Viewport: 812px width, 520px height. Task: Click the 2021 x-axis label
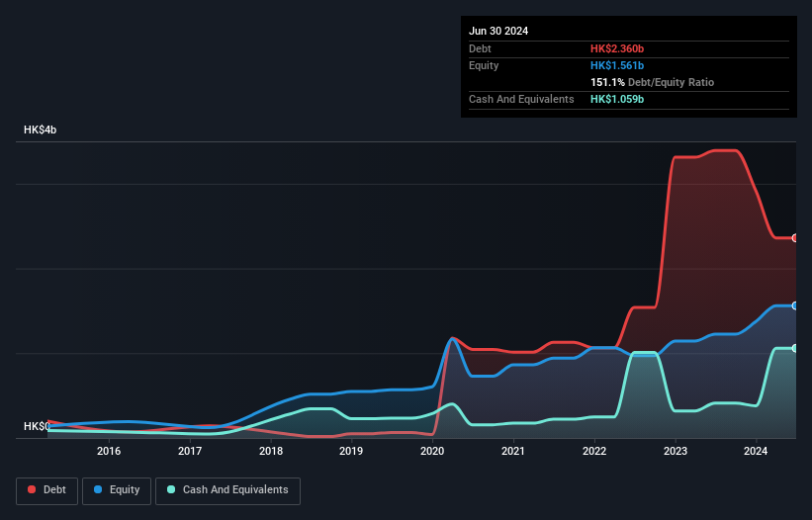(513, 451)
